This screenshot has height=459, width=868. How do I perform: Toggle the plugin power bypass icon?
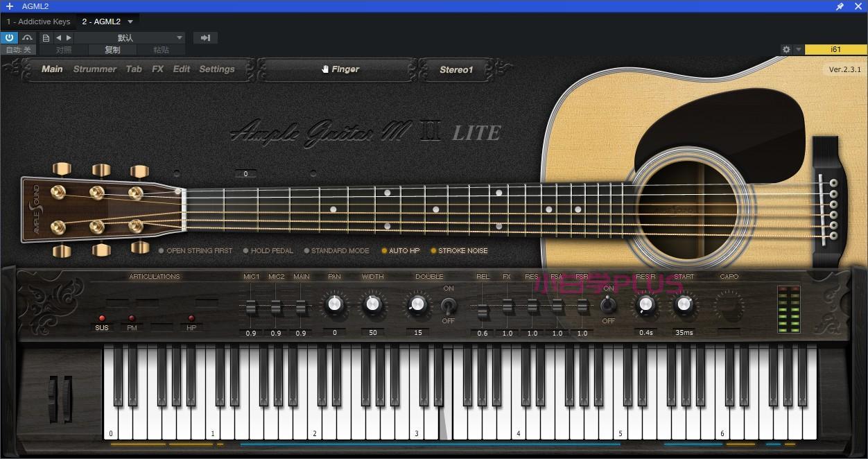pyautogui.click(x=10, y=38)
